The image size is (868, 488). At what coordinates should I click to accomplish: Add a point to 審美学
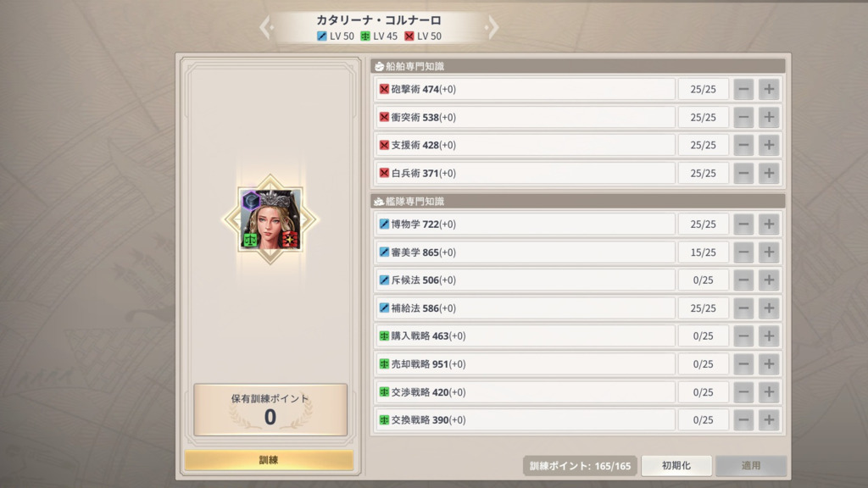[769, 252]
